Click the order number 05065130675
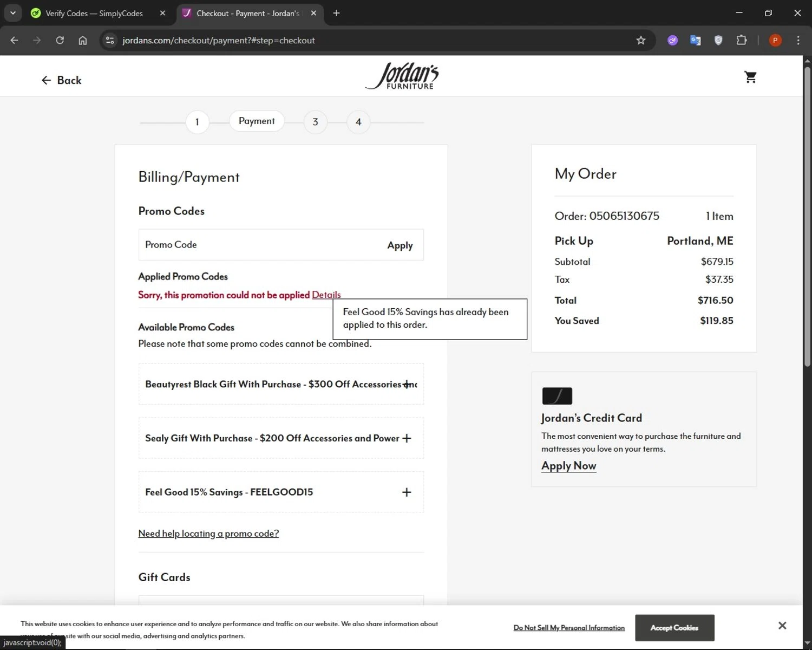The height and width of the screenshot is (650, 812). (x=624, y=216)
